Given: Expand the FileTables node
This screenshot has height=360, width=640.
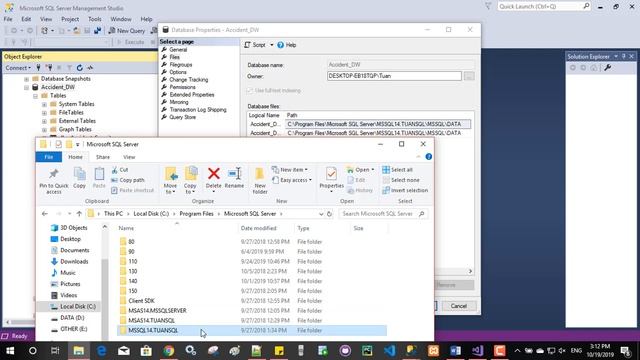Looking at the screenshot, I should (x=44, y=113).
